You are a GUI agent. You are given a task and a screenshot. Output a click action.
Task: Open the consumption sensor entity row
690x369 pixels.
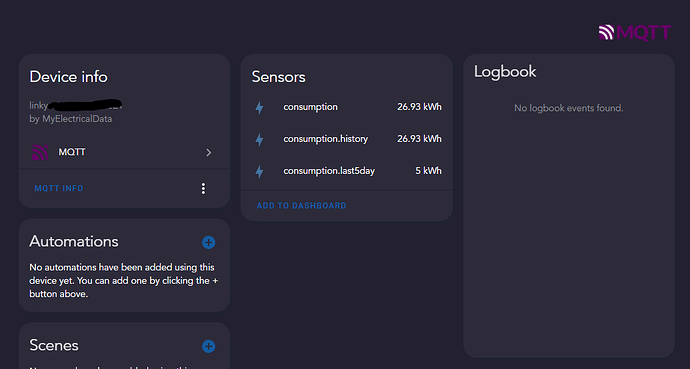(x=347, y=107)
